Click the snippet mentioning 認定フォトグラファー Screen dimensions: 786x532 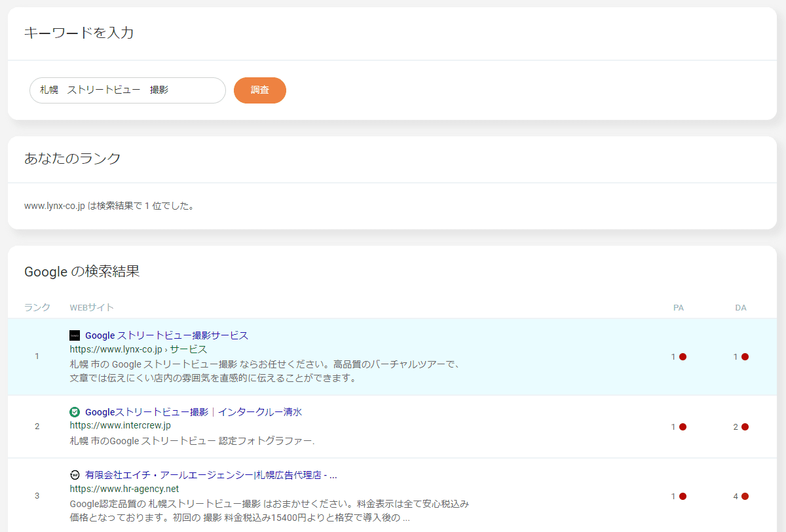192,441
